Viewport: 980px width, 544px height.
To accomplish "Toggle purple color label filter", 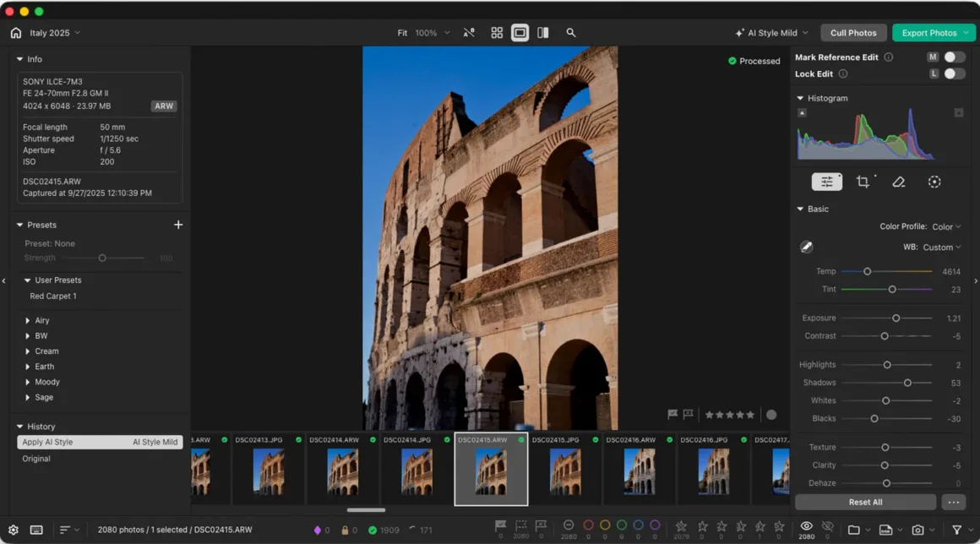I will (655, 525).
